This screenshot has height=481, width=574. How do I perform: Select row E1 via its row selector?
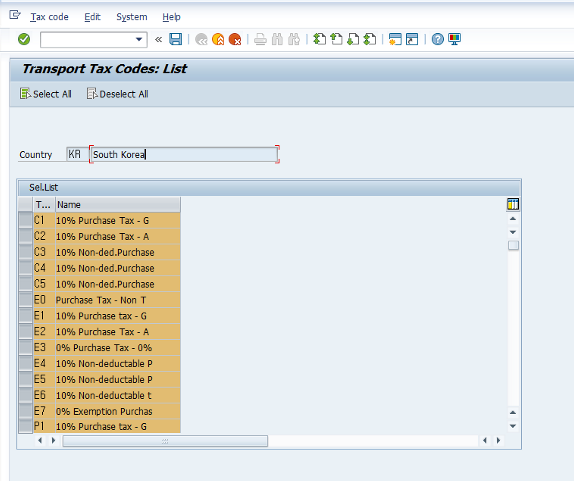26,316
